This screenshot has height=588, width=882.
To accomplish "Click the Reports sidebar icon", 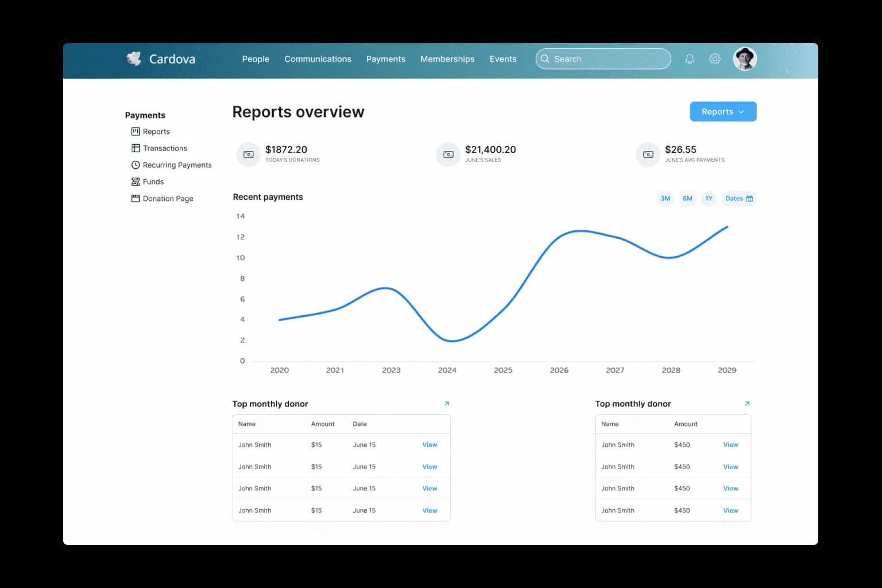I will click(x=136, y=131).
